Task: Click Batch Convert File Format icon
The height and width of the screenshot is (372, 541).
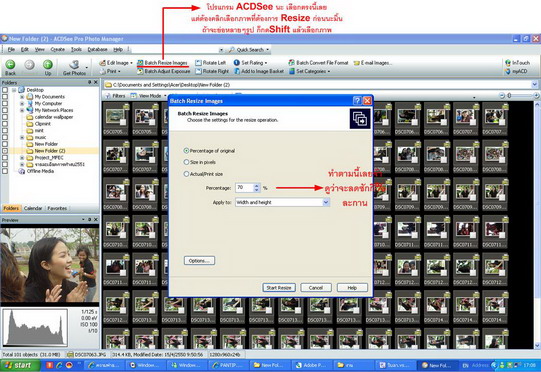Action: tap(292, 63)
